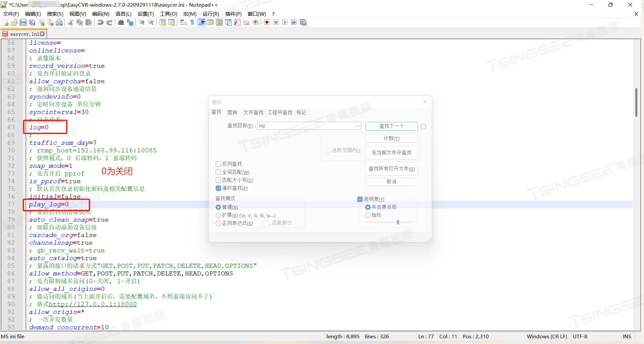Select the 扩展 search mode radio
This screenshot has width=644, height=344.
[218, 215]
